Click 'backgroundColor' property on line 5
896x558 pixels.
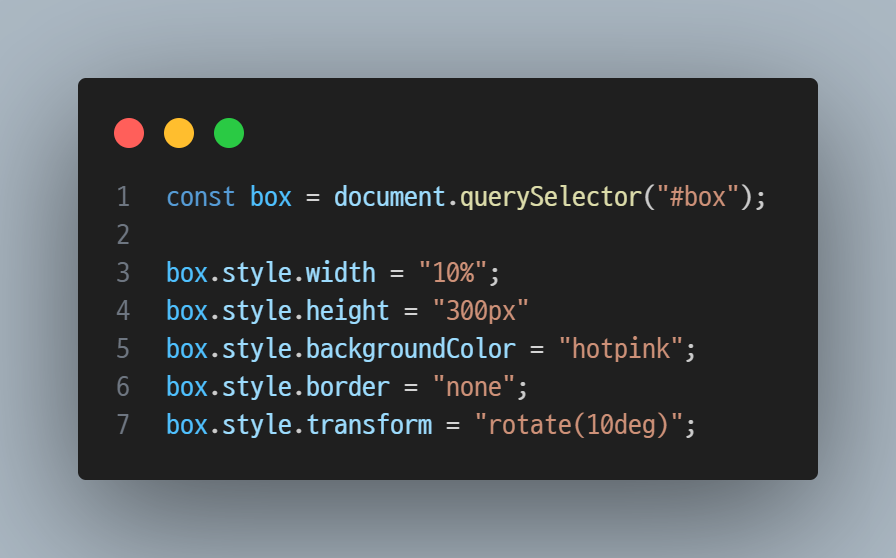[411, 349]
